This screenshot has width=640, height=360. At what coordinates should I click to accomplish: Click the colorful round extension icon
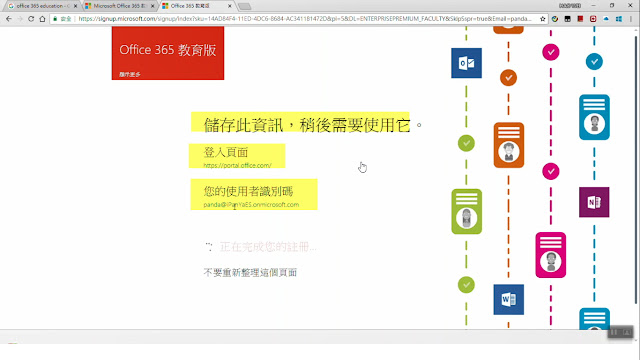click(555, 19)
